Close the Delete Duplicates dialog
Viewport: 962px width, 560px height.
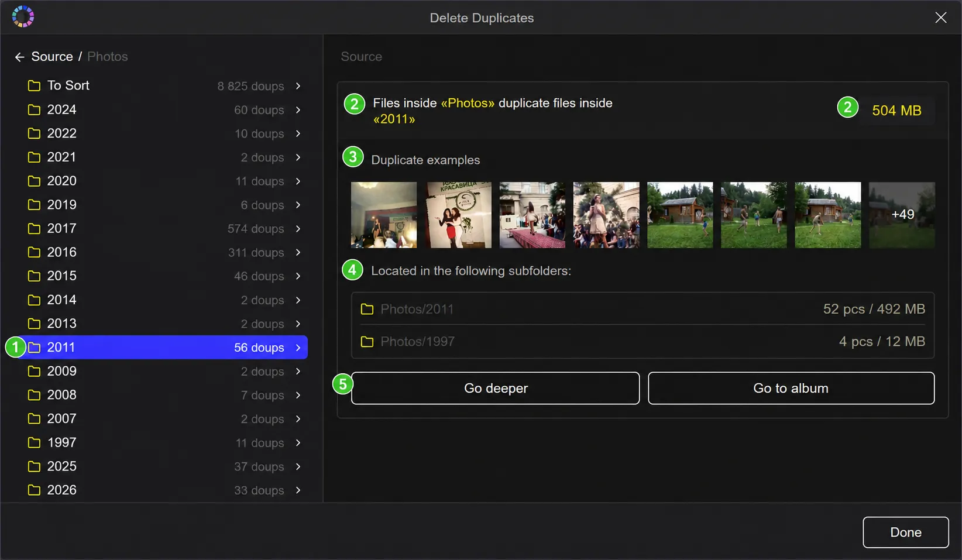click(x=940, y=18)
